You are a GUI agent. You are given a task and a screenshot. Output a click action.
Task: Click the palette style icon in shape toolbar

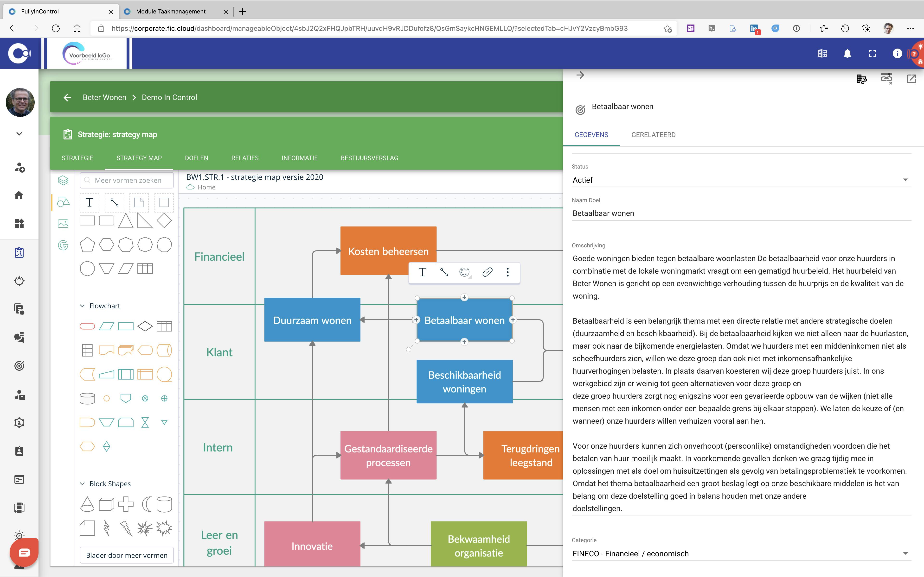pos(464,272)
